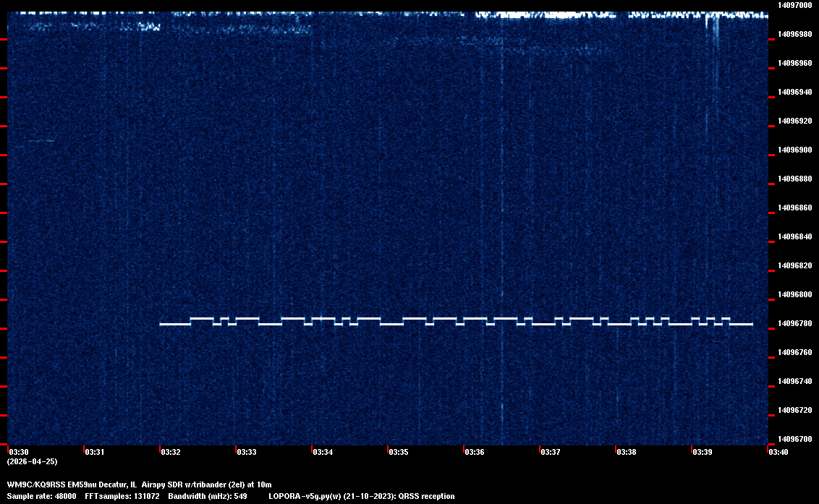
Task: Click the 14096800 frequency label
Action: 794,294
